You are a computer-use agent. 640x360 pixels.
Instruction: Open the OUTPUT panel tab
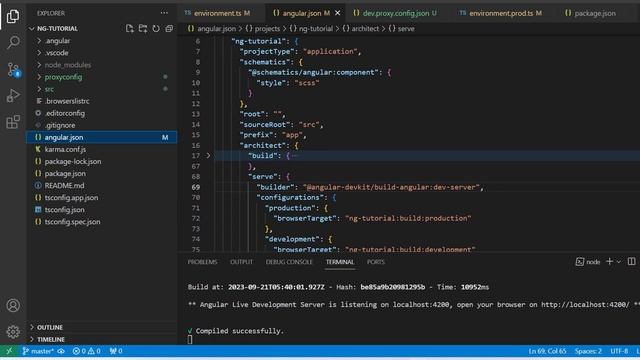[241, 262]
